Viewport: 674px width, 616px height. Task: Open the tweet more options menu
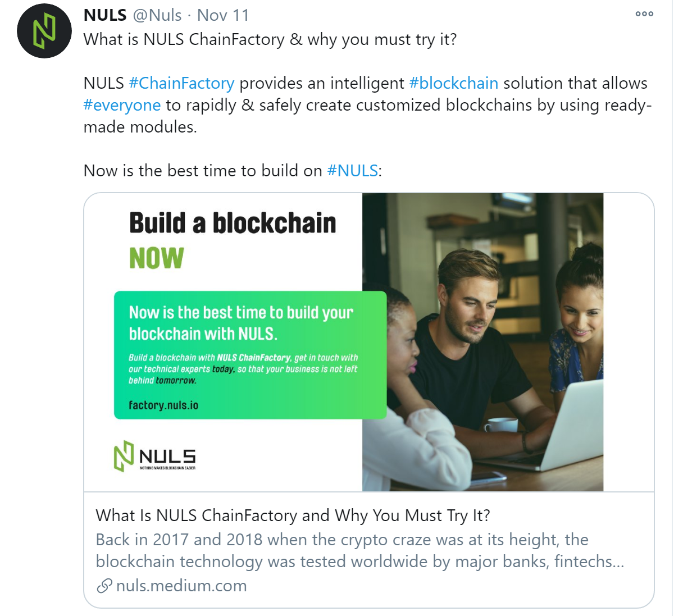point(644,13)
